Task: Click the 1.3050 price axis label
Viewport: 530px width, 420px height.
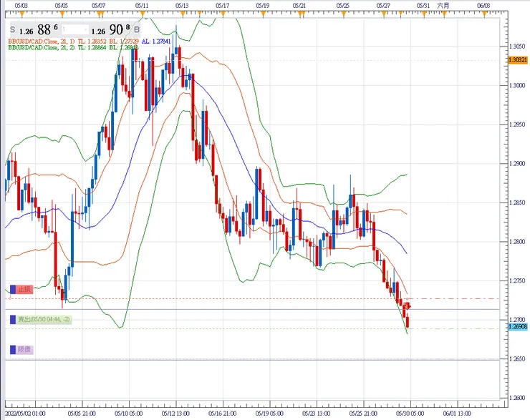Action: point(517,47)
